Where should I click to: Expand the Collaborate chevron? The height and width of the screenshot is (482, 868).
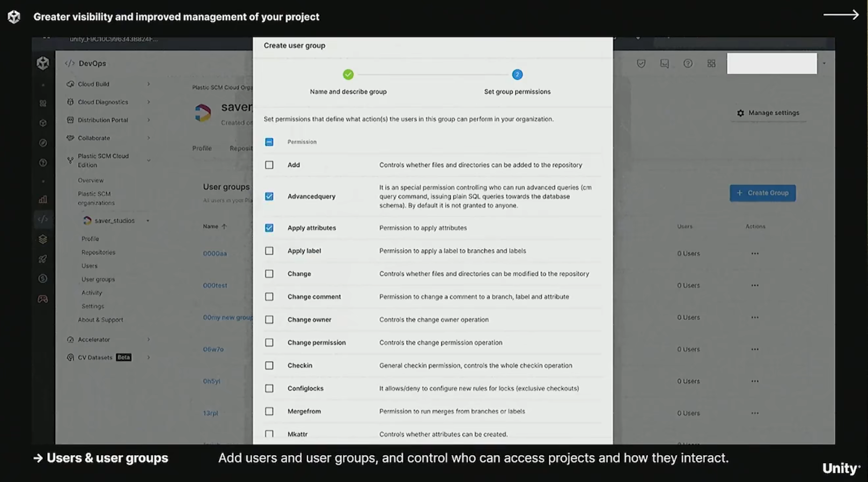click(149, 138)
